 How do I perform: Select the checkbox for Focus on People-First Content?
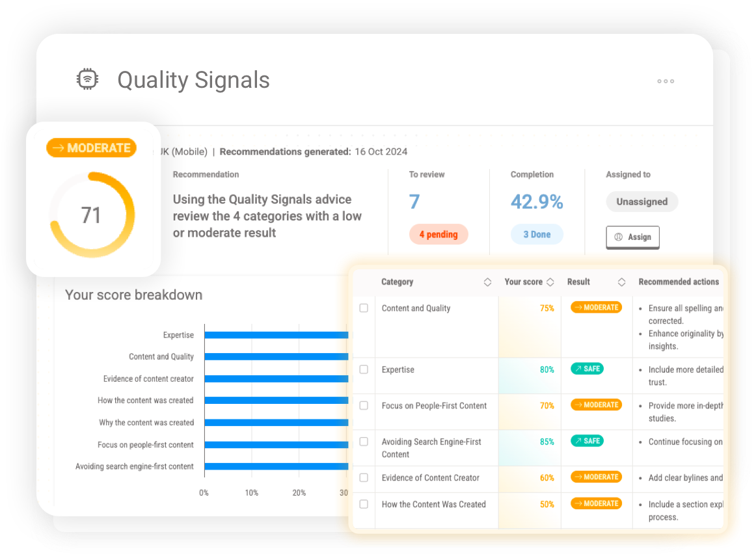point(364,405)
